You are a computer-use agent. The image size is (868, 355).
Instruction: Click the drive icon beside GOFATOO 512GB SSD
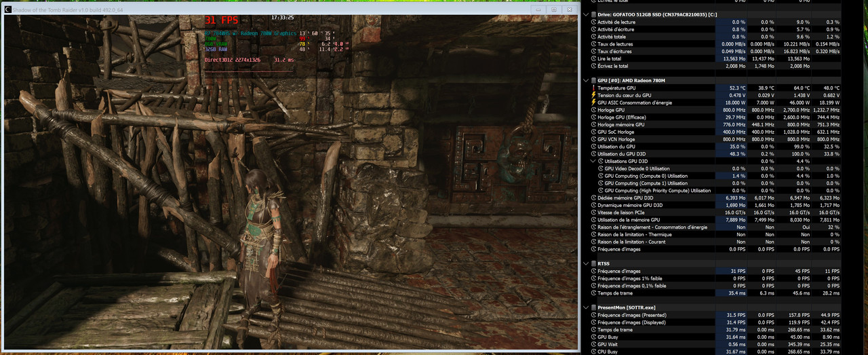click(x=594, y=14)
